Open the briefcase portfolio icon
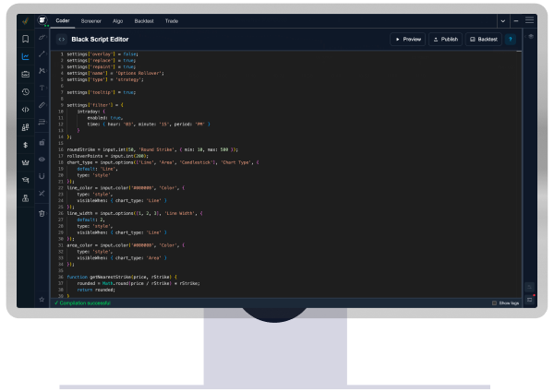This screenshot has width=554, height=392. pyautogui.click(x=26, y=74)
